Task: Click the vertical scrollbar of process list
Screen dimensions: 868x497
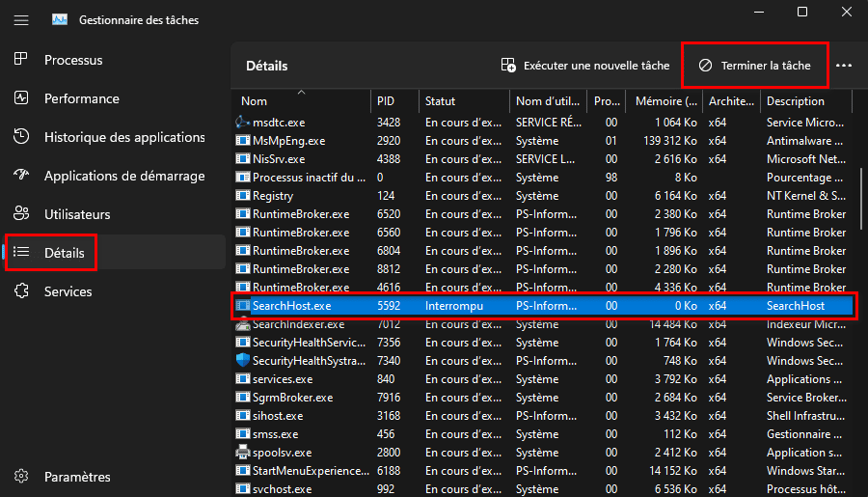Action: pos(861,199)
